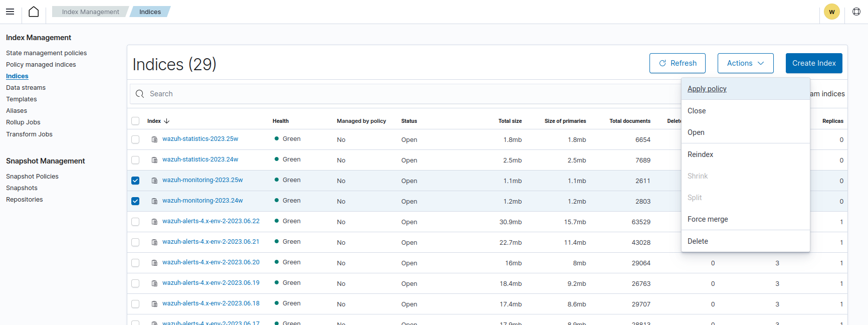The width and height of the screenshot is (868, 325).
Task: Open Snapshots in sidebar
Action: (x=22, y=188)
